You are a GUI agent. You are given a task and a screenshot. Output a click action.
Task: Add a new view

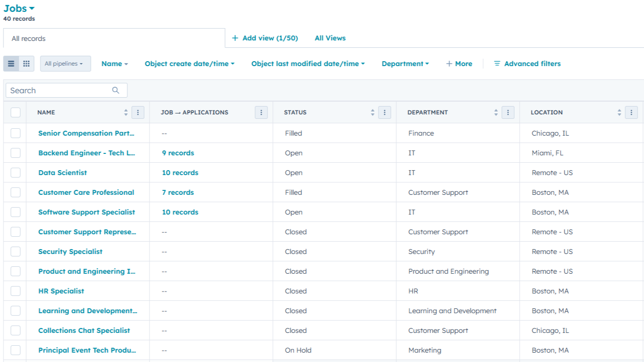[x=265, y=38]
